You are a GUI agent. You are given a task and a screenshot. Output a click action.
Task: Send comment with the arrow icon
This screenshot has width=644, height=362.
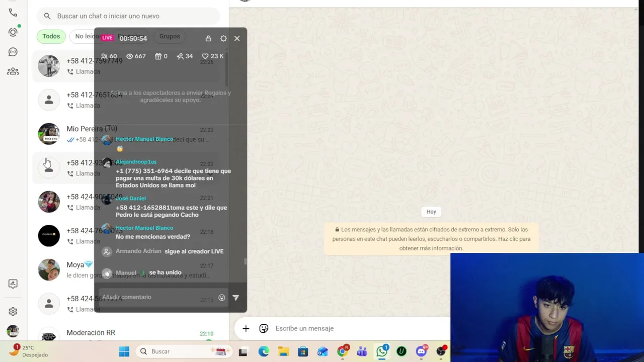click(235, 298)
